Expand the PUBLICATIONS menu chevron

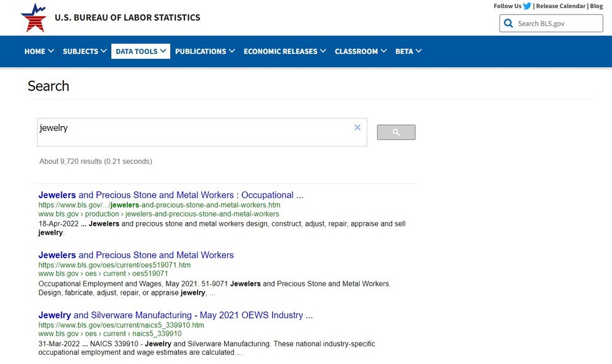point(232,51)
